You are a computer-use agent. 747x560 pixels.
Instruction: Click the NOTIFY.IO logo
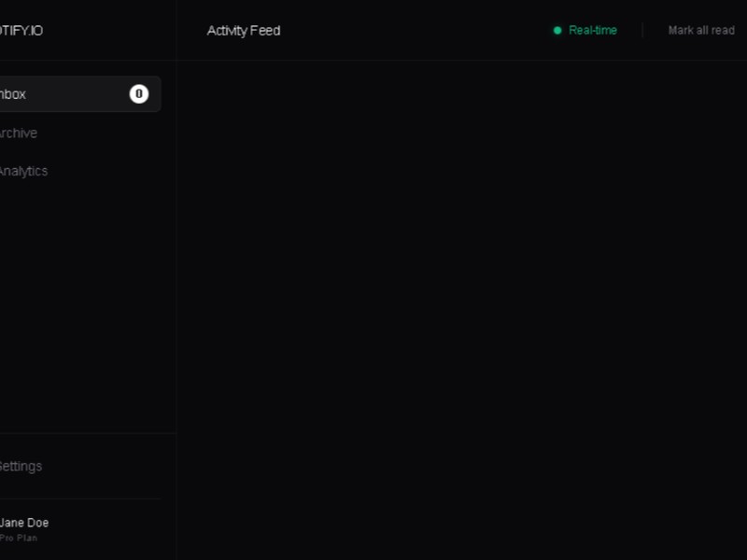19,29
